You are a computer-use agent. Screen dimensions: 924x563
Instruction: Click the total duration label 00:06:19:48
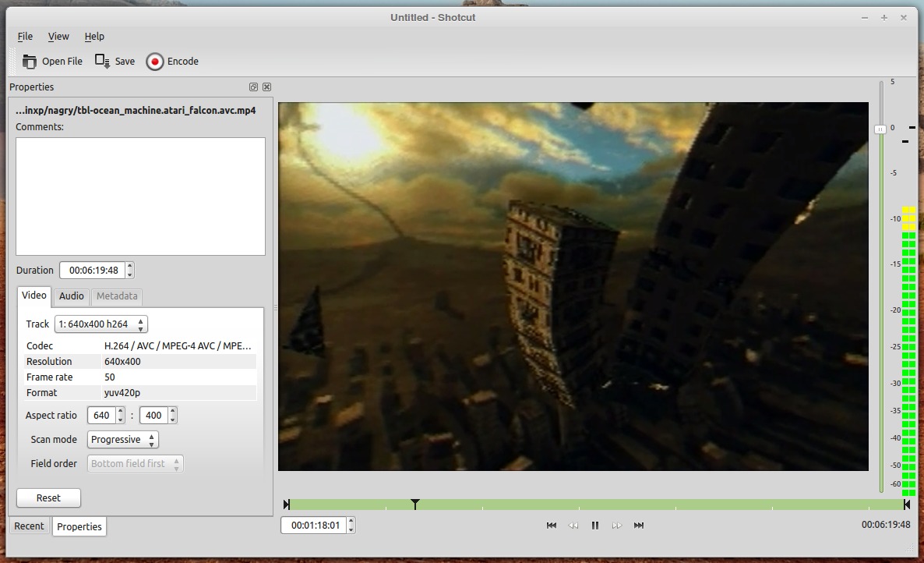886,525
